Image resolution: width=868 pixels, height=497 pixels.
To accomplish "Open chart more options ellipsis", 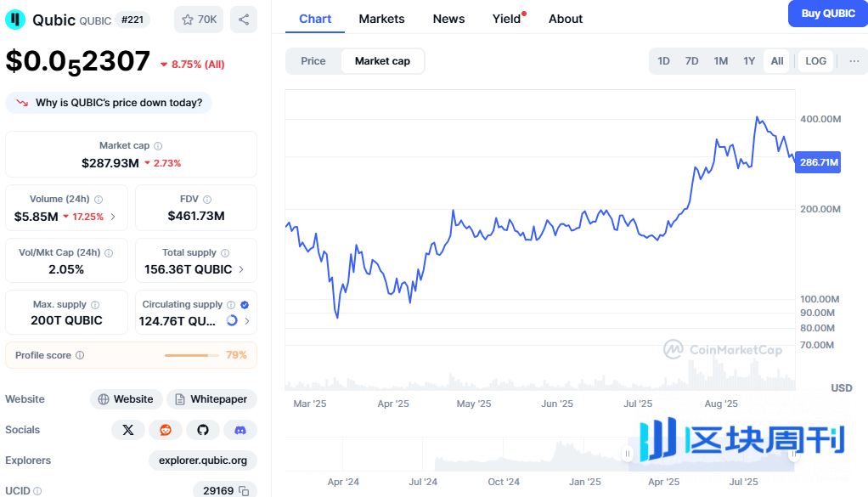I will (854, 61).
